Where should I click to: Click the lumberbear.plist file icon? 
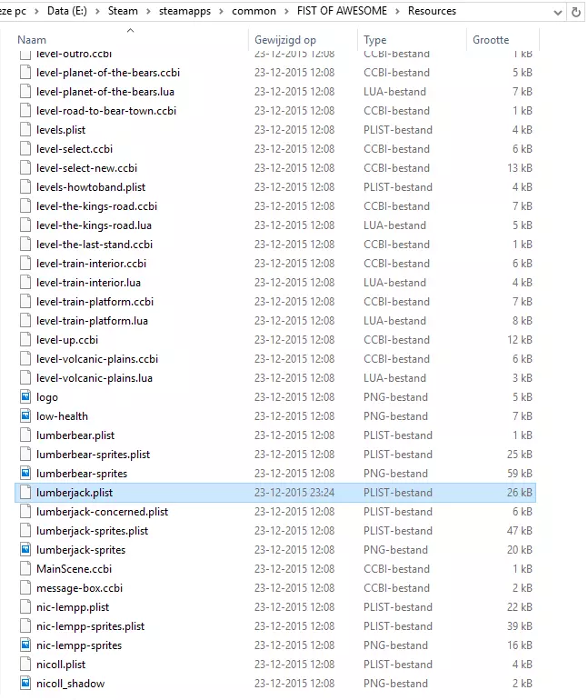[x=25, y=435]
